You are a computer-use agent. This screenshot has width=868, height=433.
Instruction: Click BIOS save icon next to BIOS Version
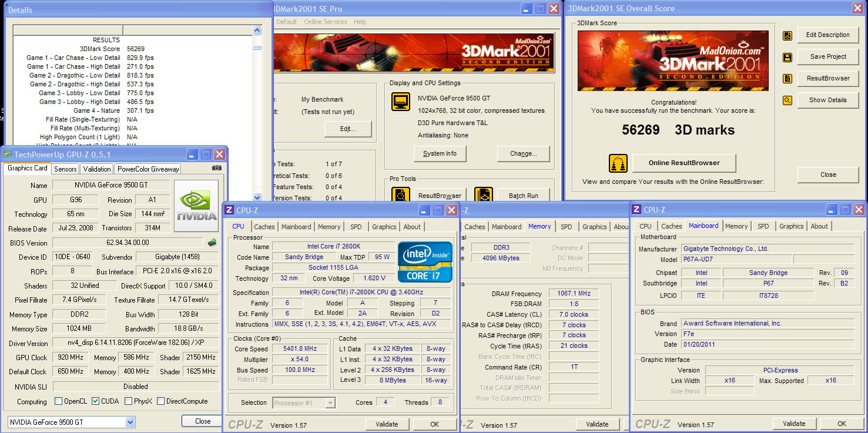point(212,242)
